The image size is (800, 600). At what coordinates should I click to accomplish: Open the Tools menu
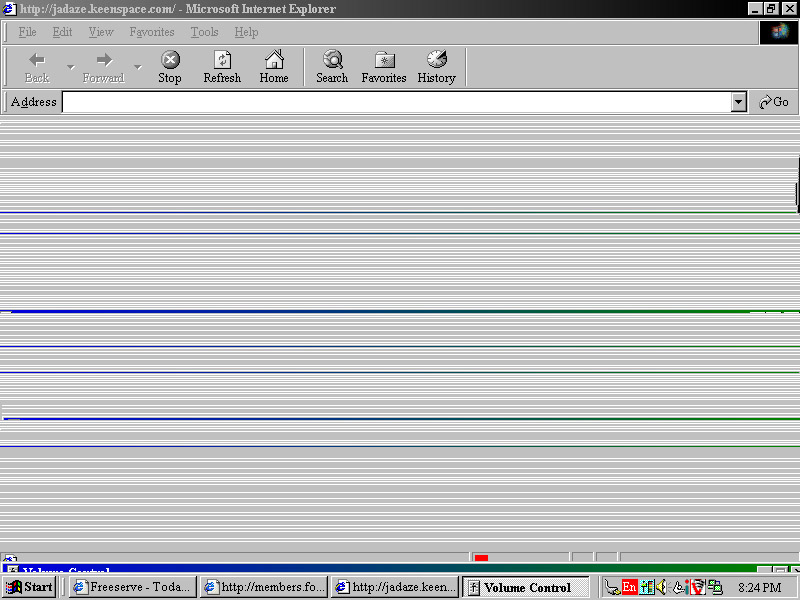204,32
